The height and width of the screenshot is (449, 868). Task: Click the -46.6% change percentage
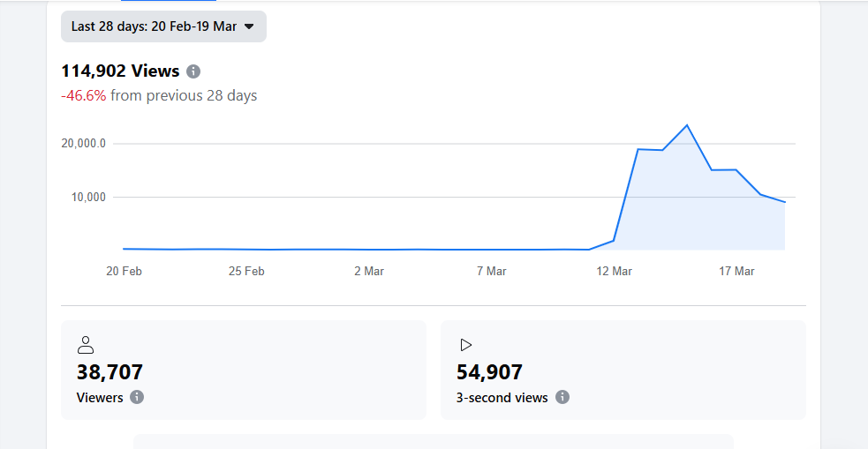click(x=83, y=95)
